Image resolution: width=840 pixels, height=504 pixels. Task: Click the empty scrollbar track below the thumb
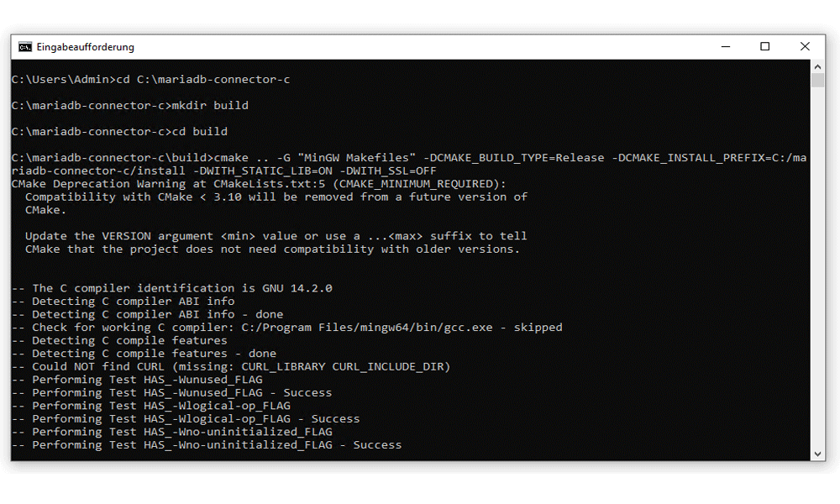click(x=817, y=268)
